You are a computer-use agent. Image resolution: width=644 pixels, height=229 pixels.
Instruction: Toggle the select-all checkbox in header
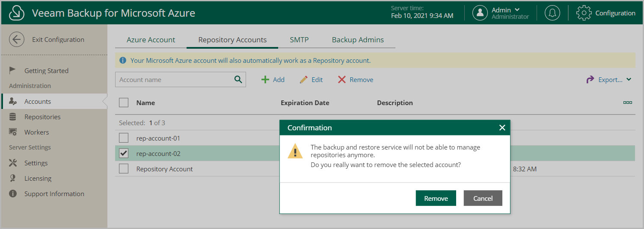coord(124,103)
